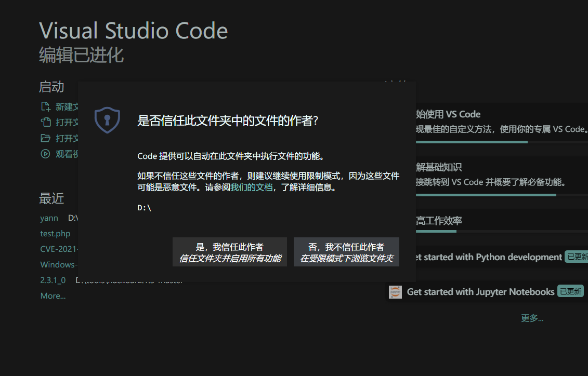
Task: Trust the folder authors with the 是，我信任此作者 button
Action: pyautogui.click(x=229, y=252)
